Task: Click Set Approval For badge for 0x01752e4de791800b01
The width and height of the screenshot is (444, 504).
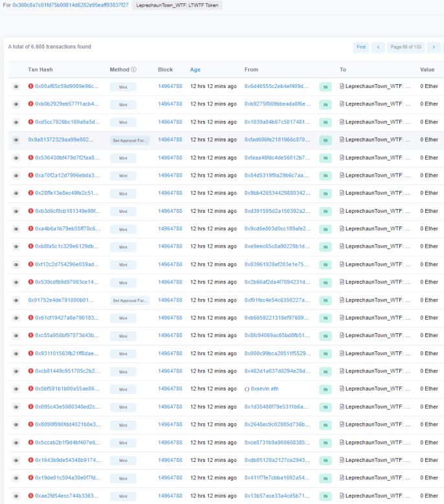Action: click(130, 301)
